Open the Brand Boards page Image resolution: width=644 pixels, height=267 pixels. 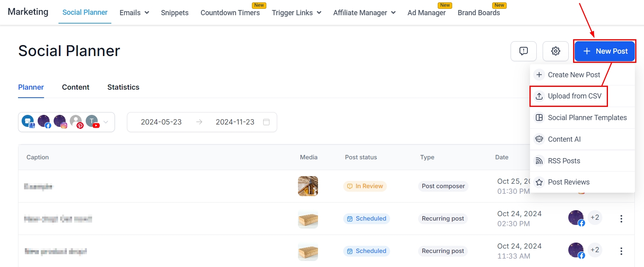coord(479,13)
